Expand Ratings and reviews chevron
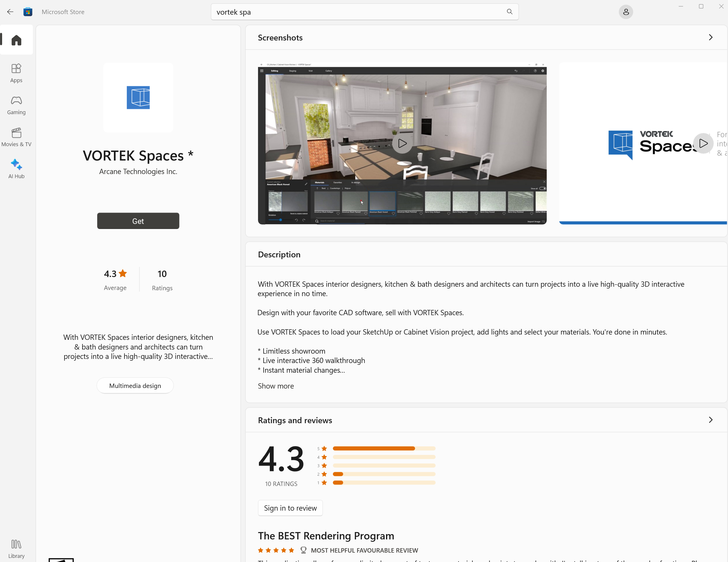 click(x=710, y=420)
